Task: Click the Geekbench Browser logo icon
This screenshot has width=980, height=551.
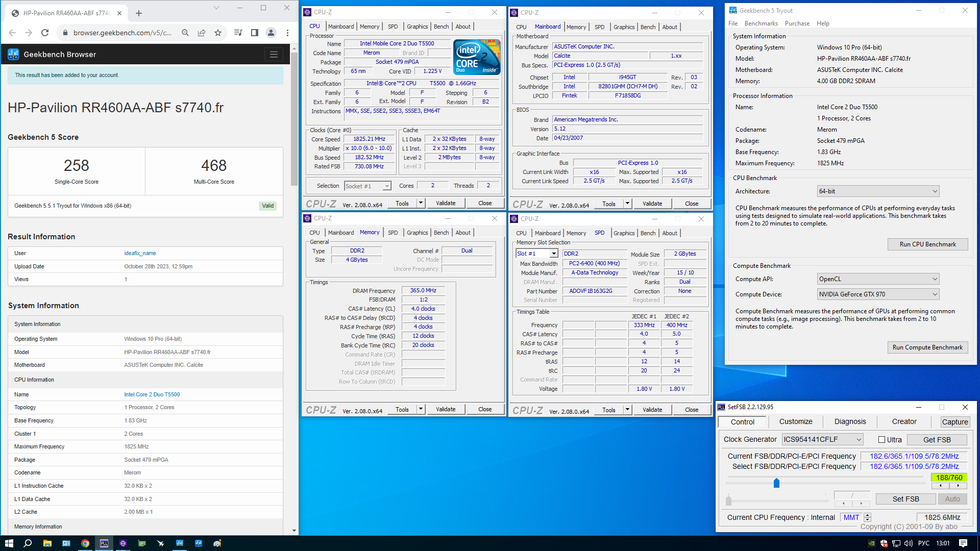Action: click(13, 55)
